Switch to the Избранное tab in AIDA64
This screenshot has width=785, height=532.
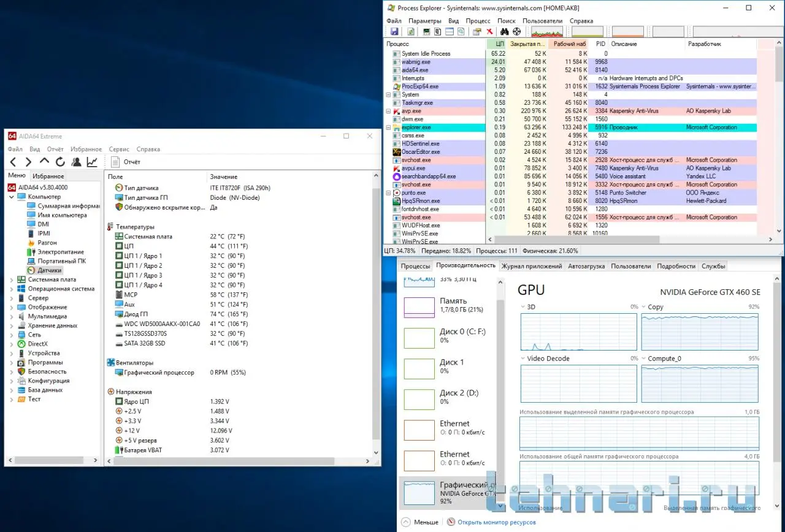pos(48,176)
